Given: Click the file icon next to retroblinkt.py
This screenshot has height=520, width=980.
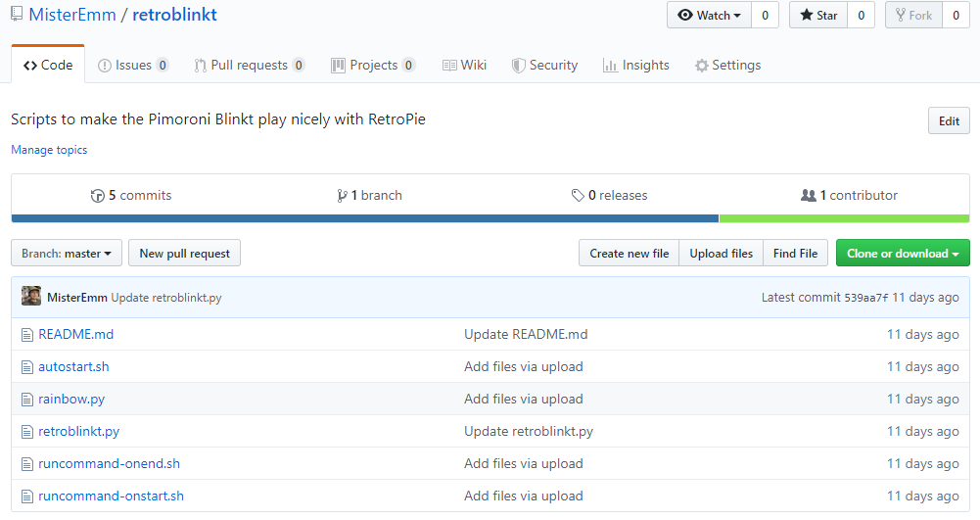Looking at the screenshot, I should [26, 432].
